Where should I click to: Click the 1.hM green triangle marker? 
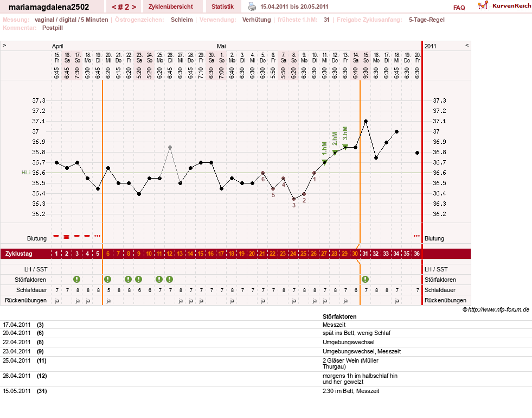coord(324,162)
